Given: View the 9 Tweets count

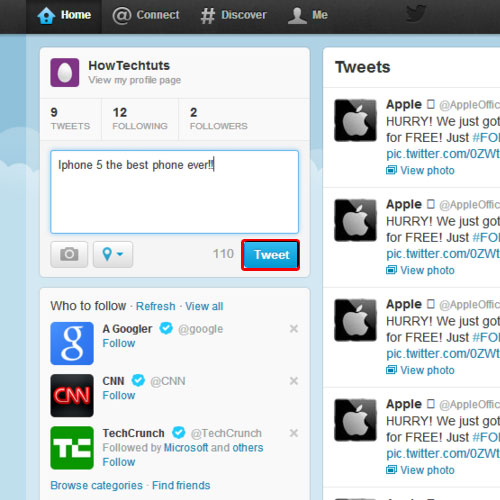Looking at the screenshot, I should pyautogui.click(x=70, y=119).
